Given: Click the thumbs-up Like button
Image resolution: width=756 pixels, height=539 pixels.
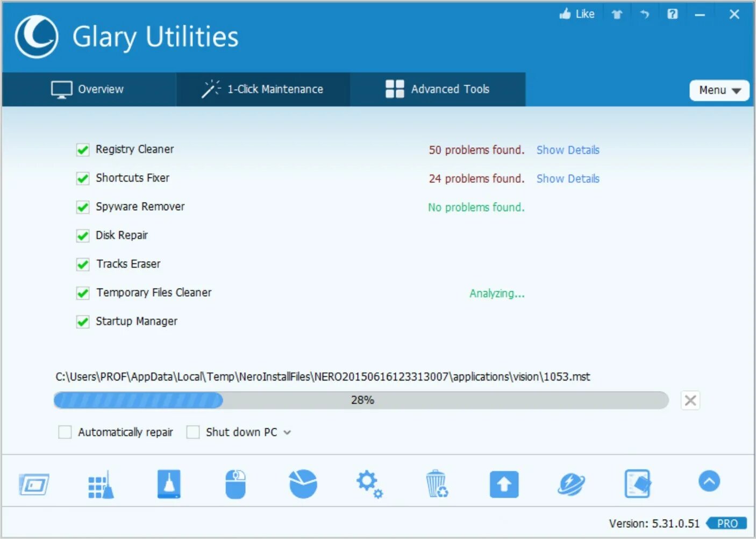Looking at the screenshot, I should click(577, 14).
